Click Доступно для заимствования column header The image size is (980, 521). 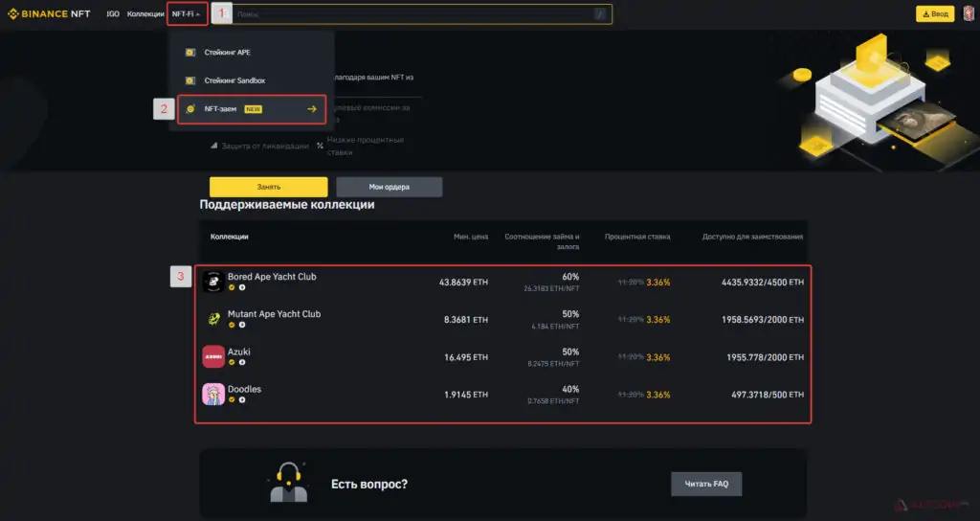[x=752, y=237]
